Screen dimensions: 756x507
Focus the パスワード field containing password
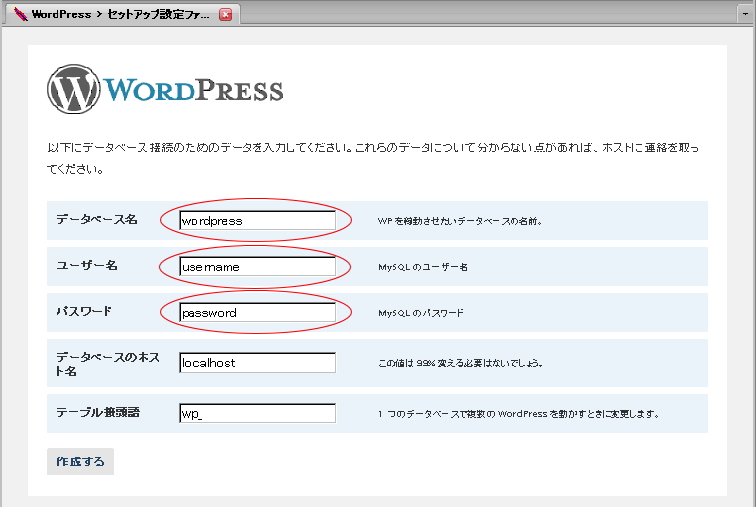tap(257, 312)
